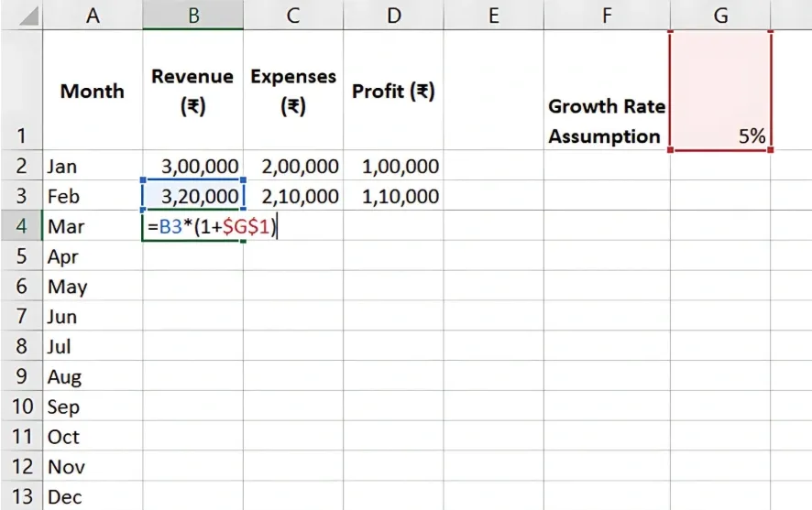Select Jan revenue cell 3,00,000
This screenshot has width=812, height=510.
pyautogui.click(x=192, y=167)
